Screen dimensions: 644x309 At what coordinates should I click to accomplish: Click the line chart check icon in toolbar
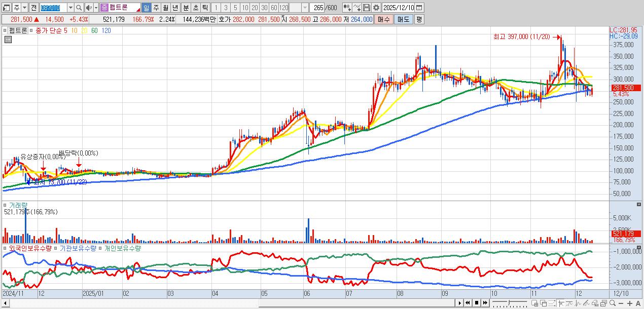coord(357,8)
